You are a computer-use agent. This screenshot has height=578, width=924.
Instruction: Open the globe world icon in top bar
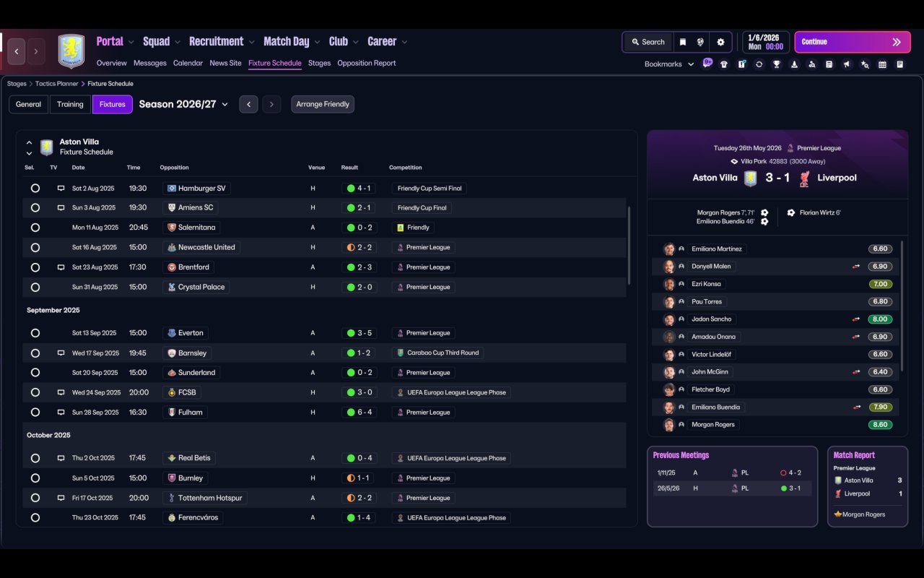pos(700,42)
